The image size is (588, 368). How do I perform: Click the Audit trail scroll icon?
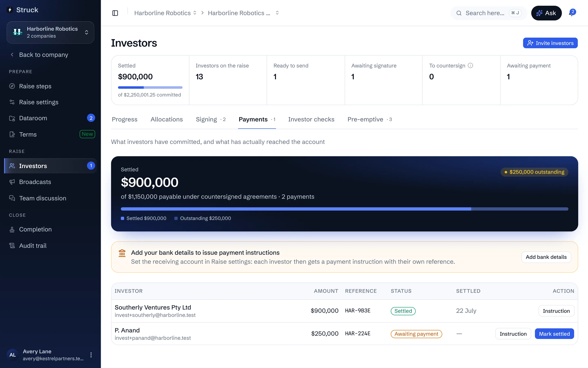click(x=12, y=246)
